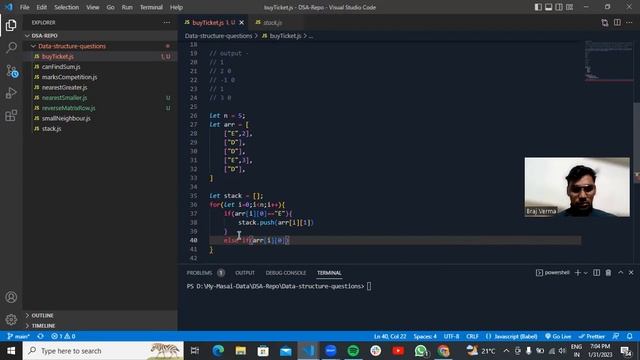The height and width of the screenshot is (360, 640).
Task: Change line endings via CRLF item
Action: point(472,336)
